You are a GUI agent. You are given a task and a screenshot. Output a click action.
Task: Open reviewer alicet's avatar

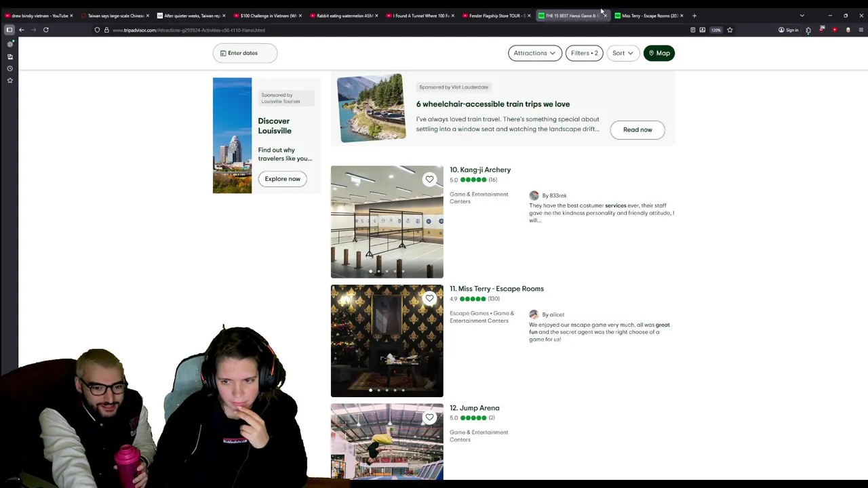(x=534, y=314)
